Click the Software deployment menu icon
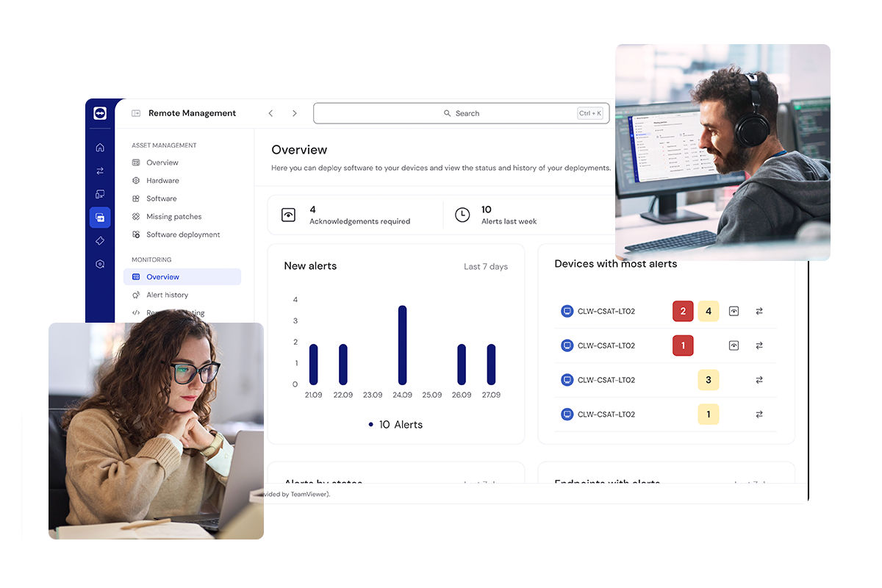882x588 pixels. tap(136, 234)
